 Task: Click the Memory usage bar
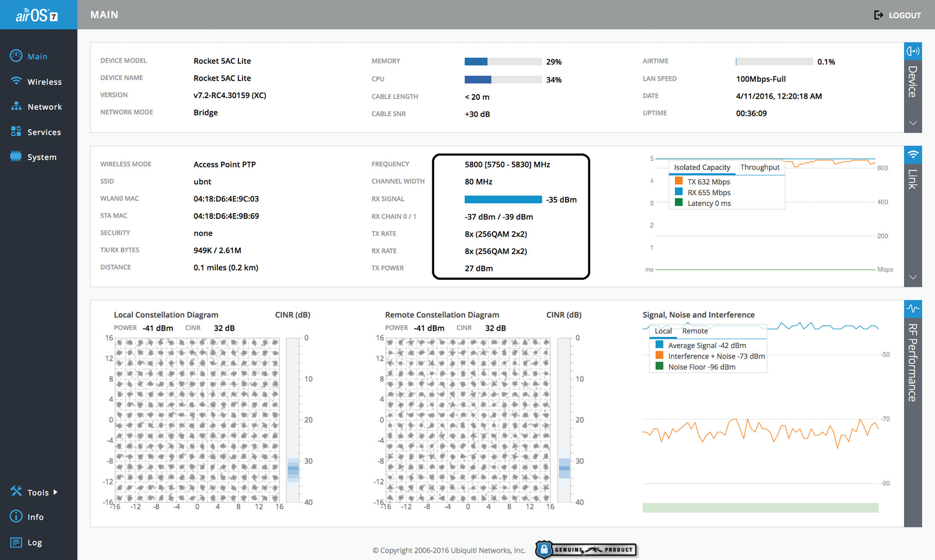coord(503,61)
